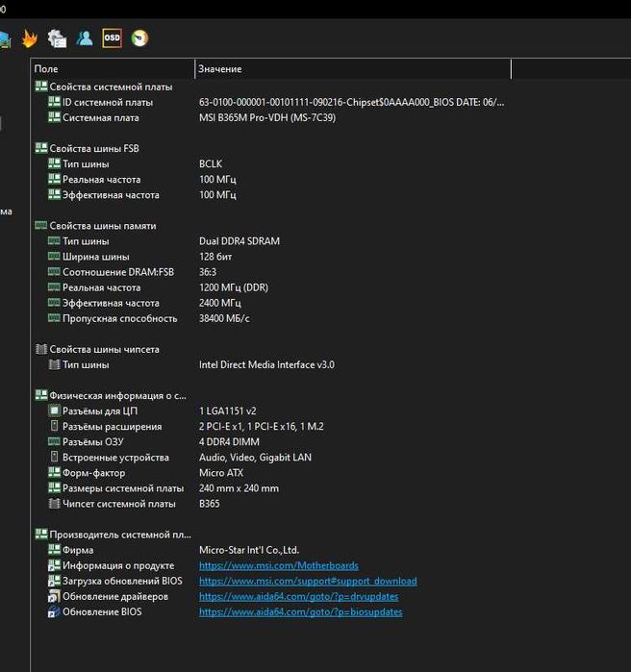
Task: Click value '1200 МГц (DDR)'
Action: (234, 287)
